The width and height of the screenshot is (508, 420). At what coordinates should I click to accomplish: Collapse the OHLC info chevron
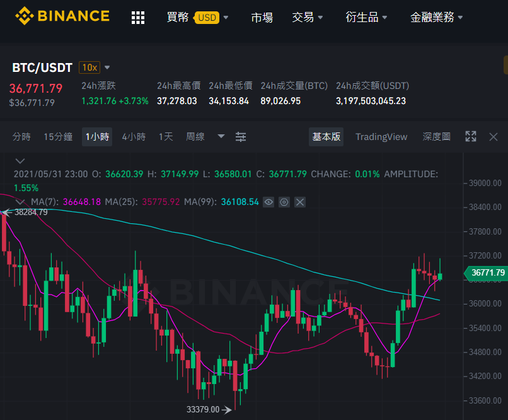[20, 161]
